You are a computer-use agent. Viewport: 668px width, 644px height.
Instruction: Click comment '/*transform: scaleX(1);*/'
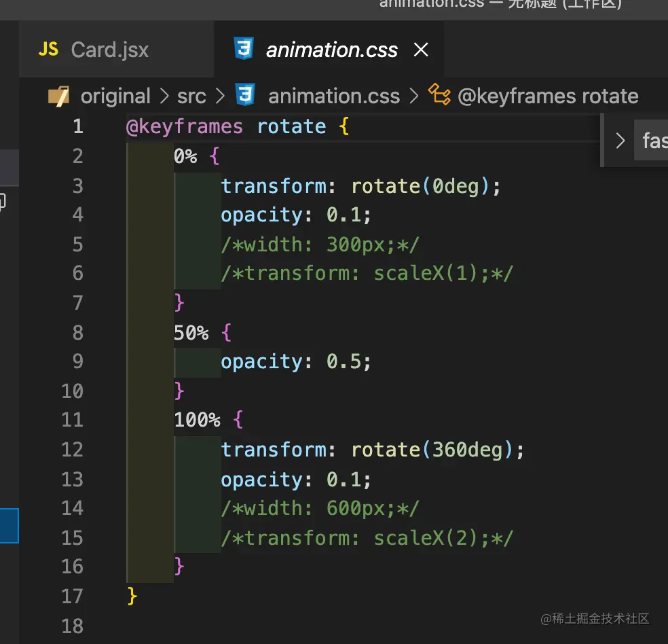pos(367,273)
